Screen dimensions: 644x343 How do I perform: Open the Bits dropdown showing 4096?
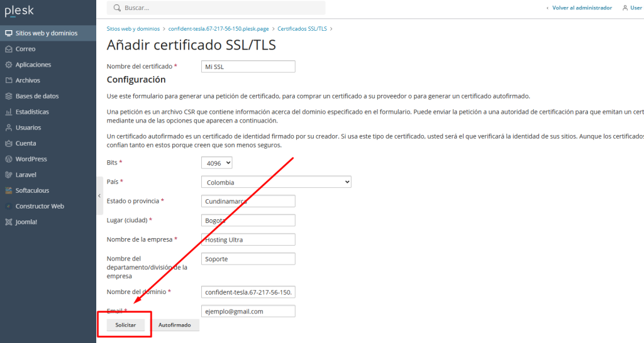point(217,163)
